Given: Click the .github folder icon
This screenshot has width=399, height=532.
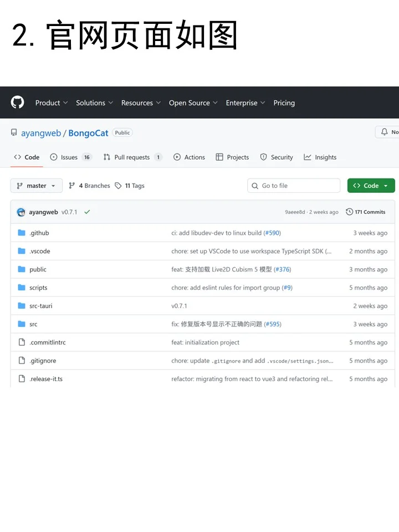Looking at the screenshot, I should (22, 233).
